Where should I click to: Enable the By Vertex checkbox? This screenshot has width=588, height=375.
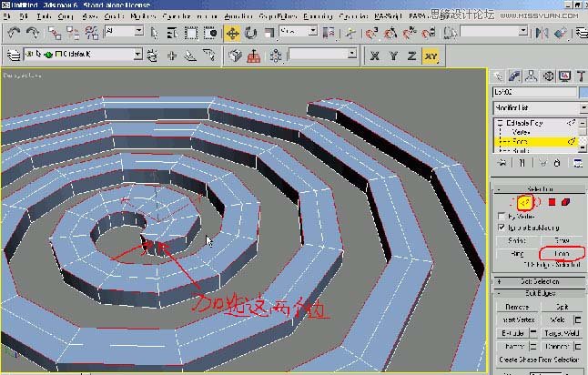click(x=502, y=216)
